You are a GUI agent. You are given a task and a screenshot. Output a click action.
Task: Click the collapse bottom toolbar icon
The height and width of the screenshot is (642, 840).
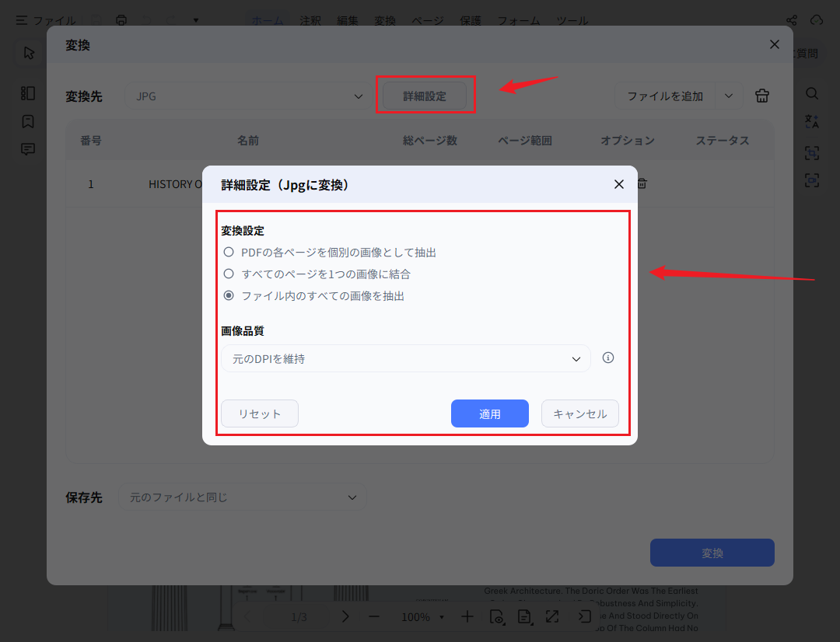coord(585,617)
